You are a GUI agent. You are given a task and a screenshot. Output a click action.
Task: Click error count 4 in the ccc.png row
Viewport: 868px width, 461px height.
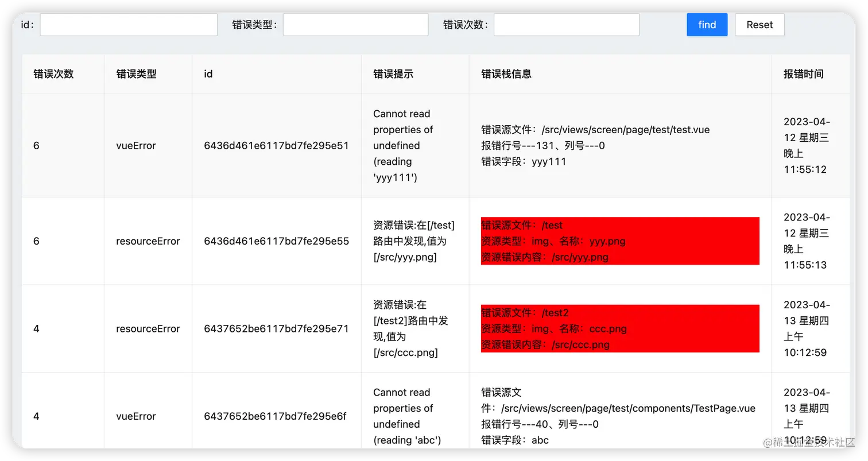pos(36,329)
